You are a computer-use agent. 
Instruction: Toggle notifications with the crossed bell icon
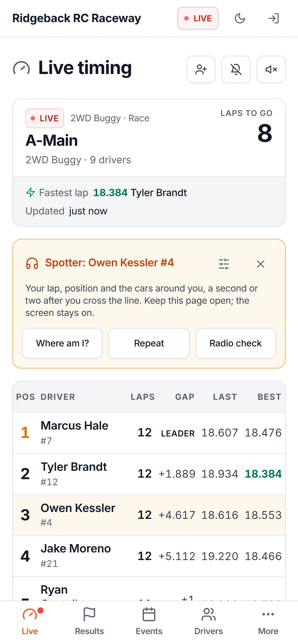pyautogui.click(x=236, y=69)
